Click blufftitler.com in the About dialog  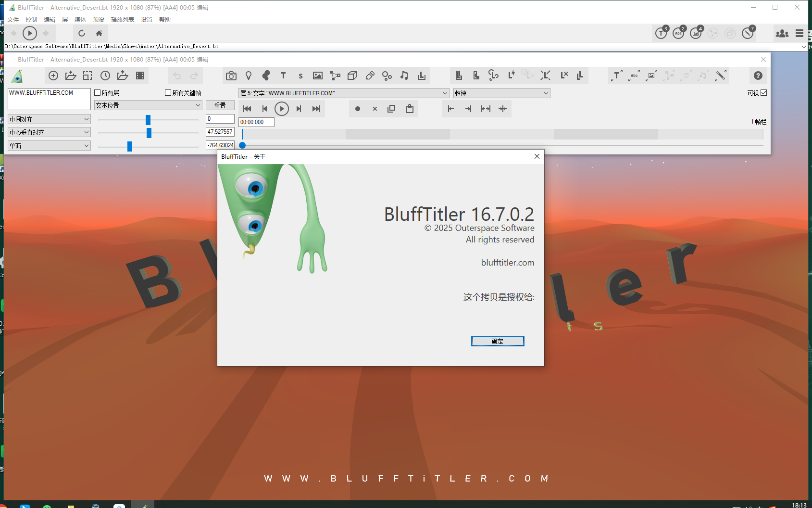508,263
